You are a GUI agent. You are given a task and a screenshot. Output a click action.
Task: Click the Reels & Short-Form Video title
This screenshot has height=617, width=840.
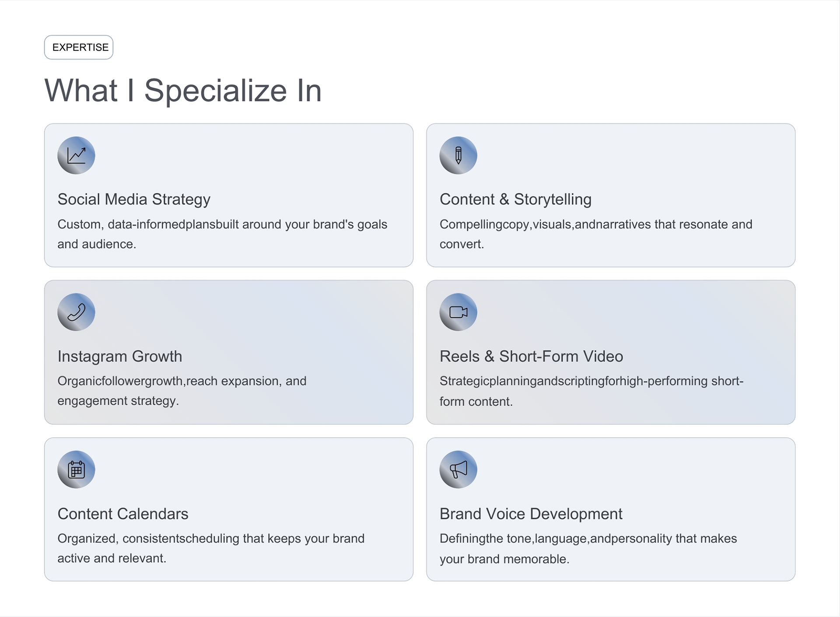coord(531,356)
